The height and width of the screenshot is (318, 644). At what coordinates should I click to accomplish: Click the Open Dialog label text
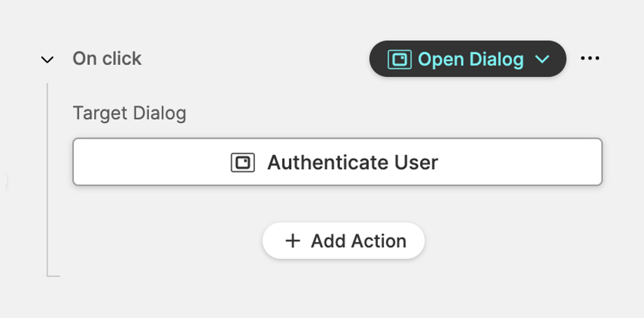[470, 59]
